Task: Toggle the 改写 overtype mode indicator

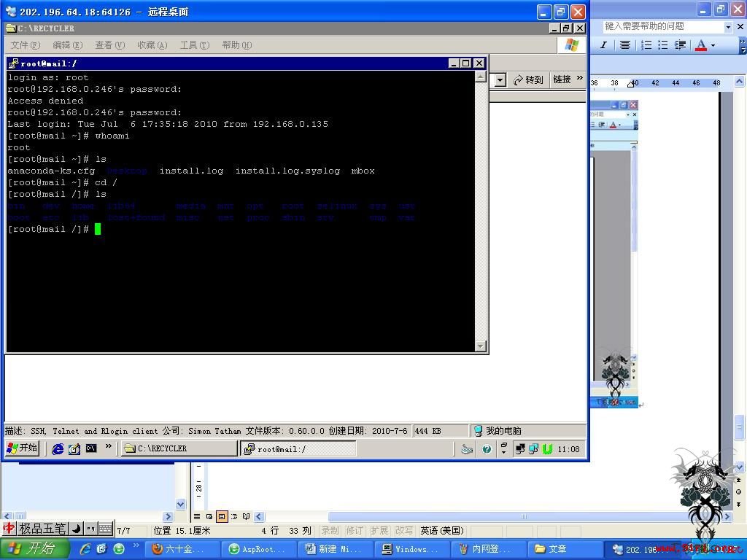Action: point(404,531)
